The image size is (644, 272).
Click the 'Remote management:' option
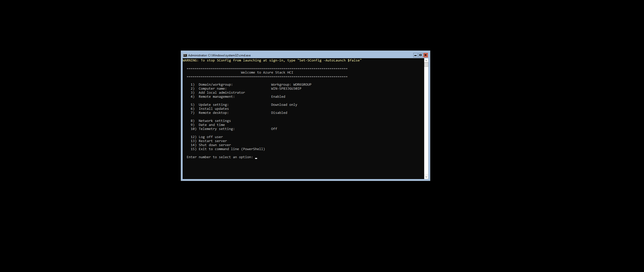[213, 97]
